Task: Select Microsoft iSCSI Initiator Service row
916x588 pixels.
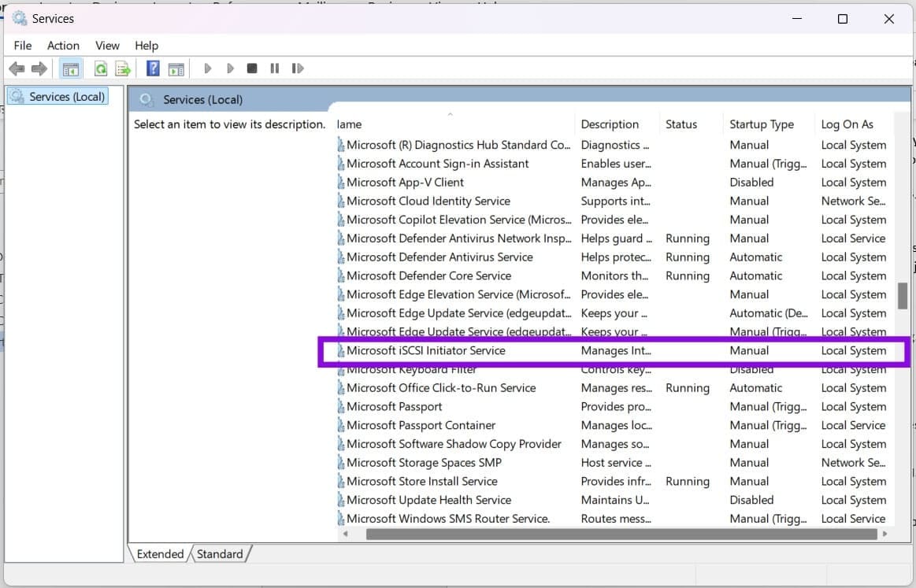Action: click(x=614, y=351)
